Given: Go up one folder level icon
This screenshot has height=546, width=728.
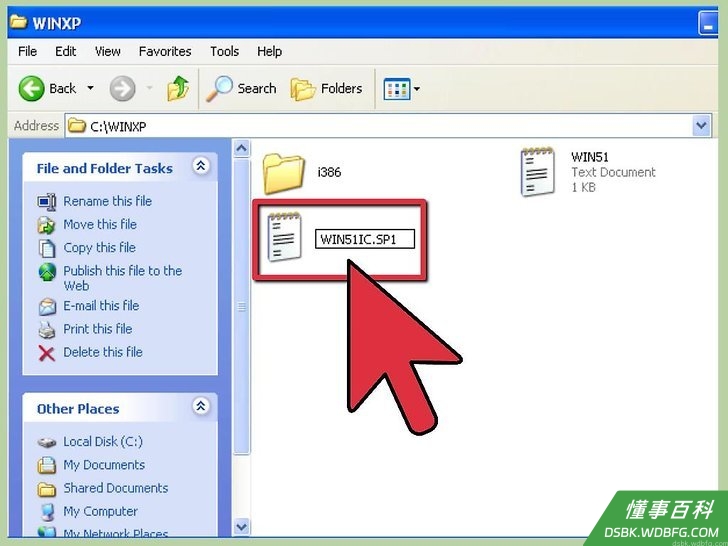Looking at the screenshot, I should [x=178, y=88].
